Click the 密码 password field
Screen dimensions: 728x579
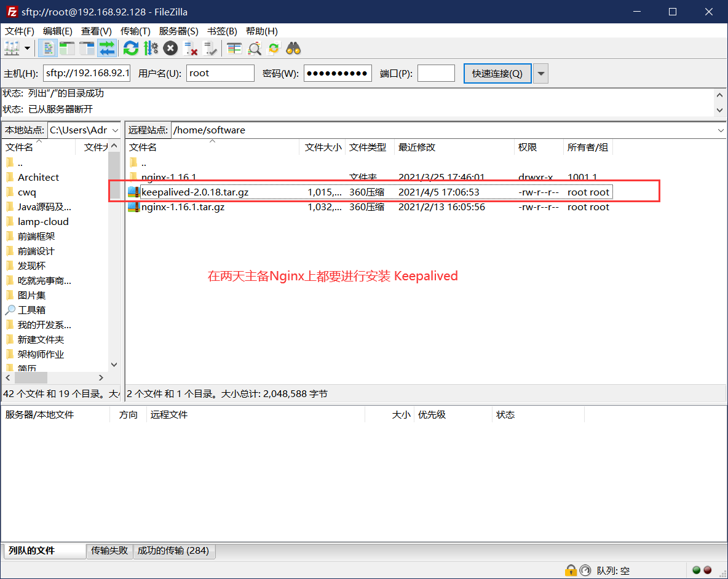[x=338, y=73]
